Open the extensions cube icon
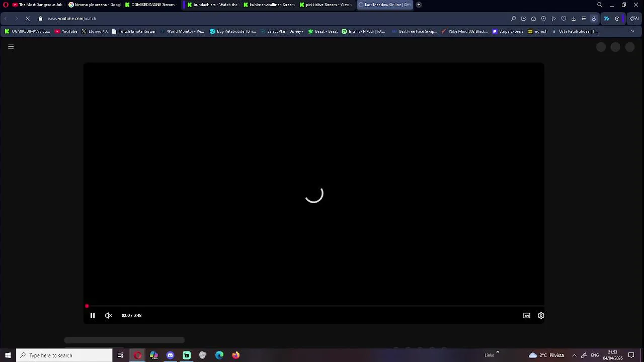The width and height of the screenshot is (644, 362). (617, 19)
